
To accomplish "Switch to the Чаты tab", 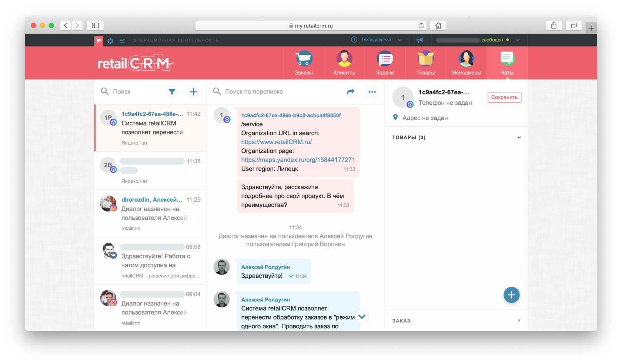I will click(x=507, y=63).
